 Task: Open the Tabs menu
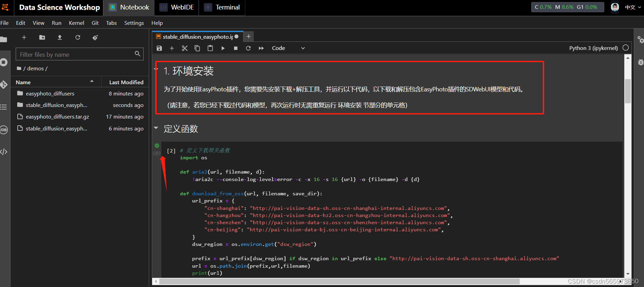[111, 23]
